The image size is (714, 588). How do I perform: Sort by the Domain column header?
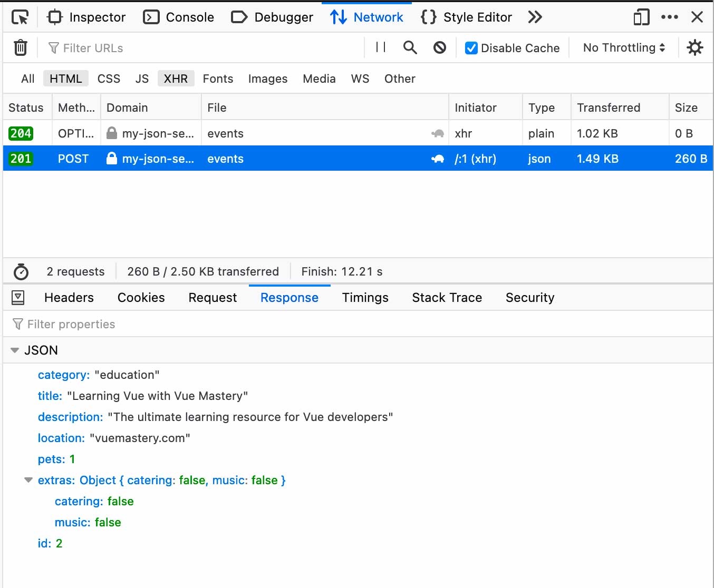tap(151, 107)
